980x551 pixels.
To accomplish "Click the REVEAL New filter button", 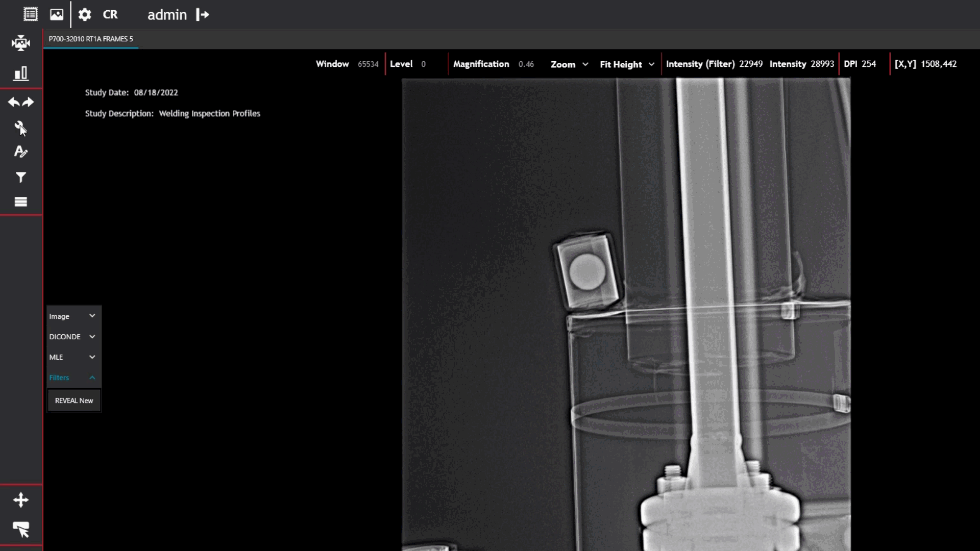I will 74,400.
